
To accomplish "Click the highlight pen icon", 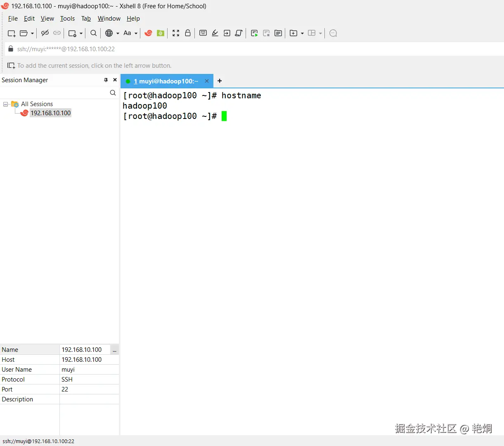I will [215, 33].
